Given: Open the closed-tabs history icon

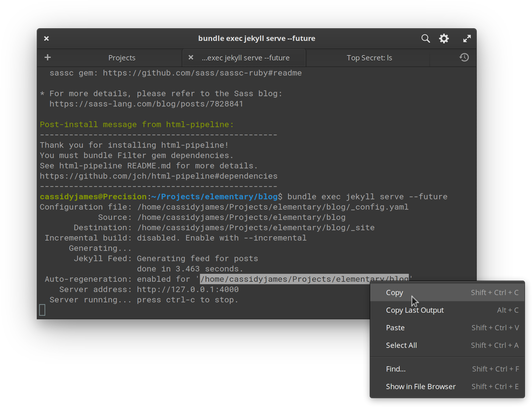Looking at the screenshot, I should click(x=464, y=57).
